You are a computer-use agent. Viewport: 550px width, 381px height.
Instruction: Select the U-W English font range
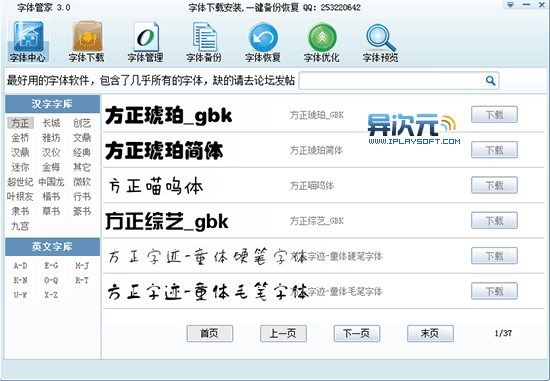(20, 295)
